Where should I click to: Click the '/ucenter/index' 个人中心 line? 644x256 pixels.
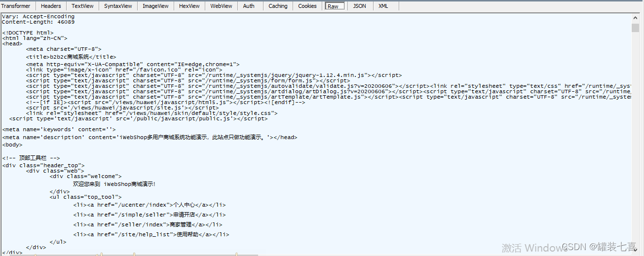pos(150,205)
